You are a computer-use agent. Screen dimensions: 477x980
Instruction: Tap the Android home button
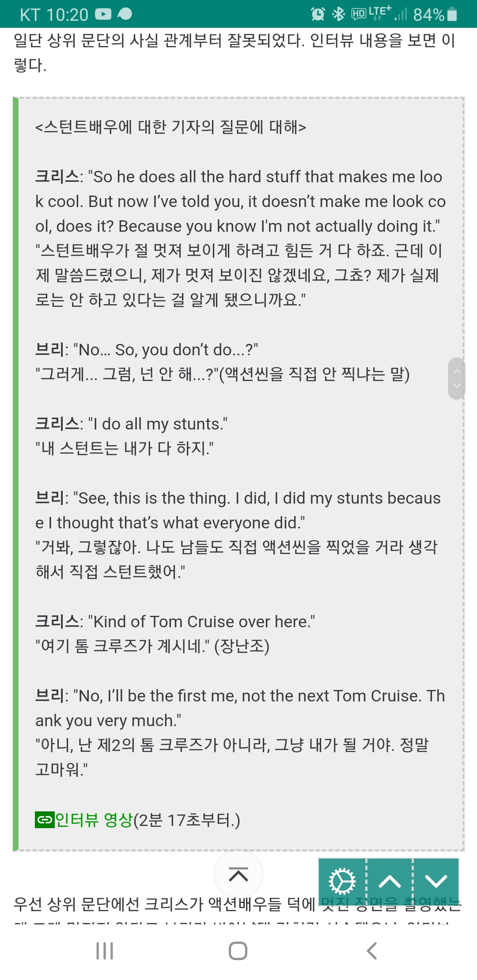238,950
